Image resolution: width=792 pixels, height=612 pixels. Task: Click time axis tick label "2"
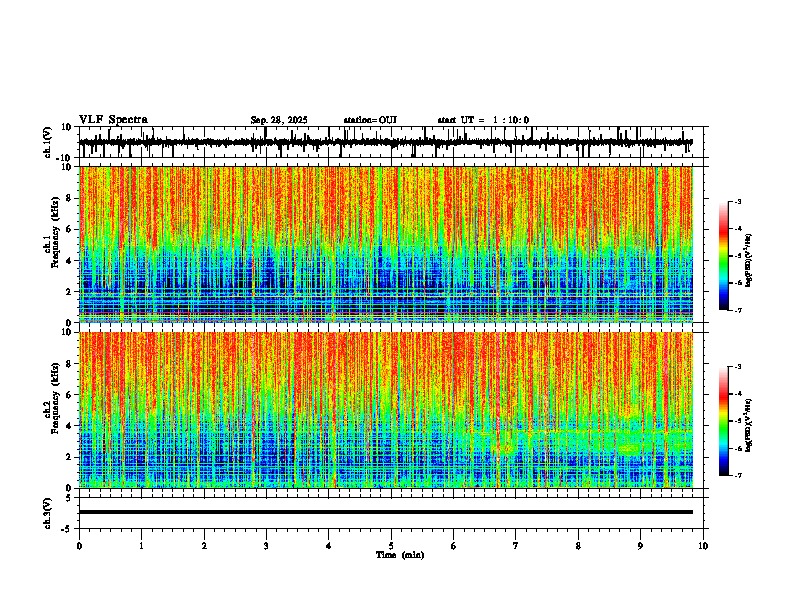point(204,546)
